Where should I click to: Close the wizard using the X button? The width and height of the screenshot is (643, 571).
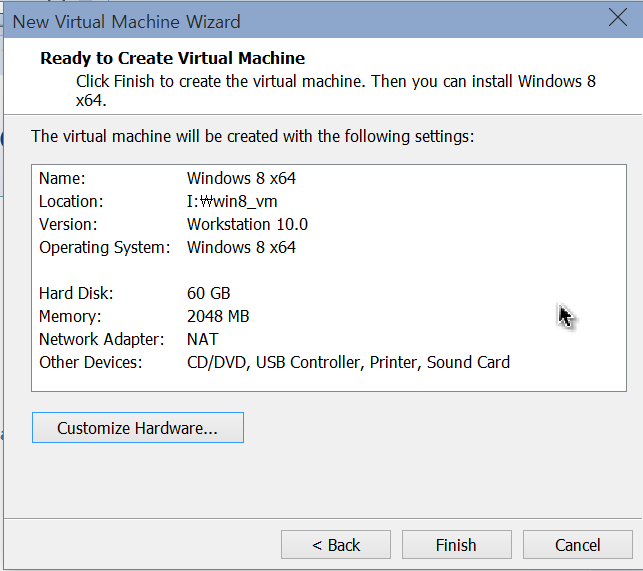pos(618,18)
